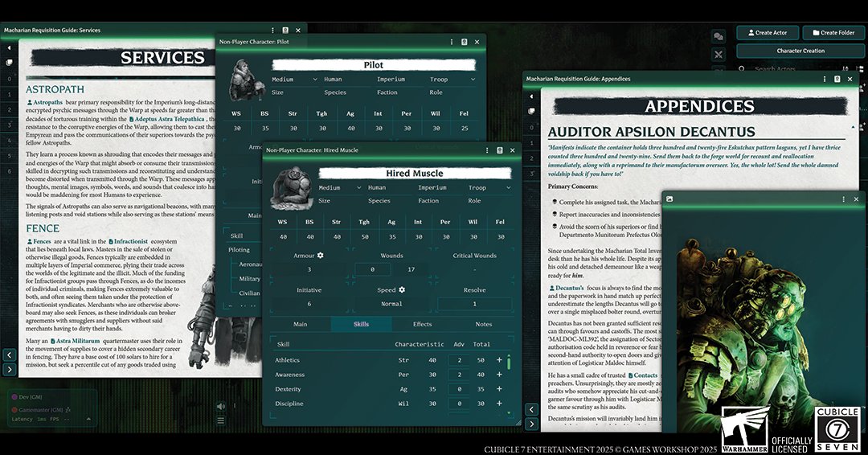Jump to page 2 in the Appendices journal sidebar

tap(531, 158)
